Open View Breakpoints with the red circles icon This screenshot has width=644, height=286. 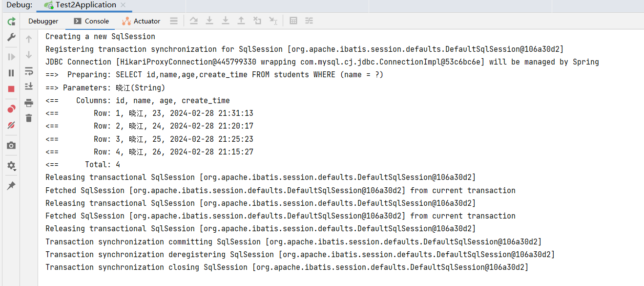[11, 109]
